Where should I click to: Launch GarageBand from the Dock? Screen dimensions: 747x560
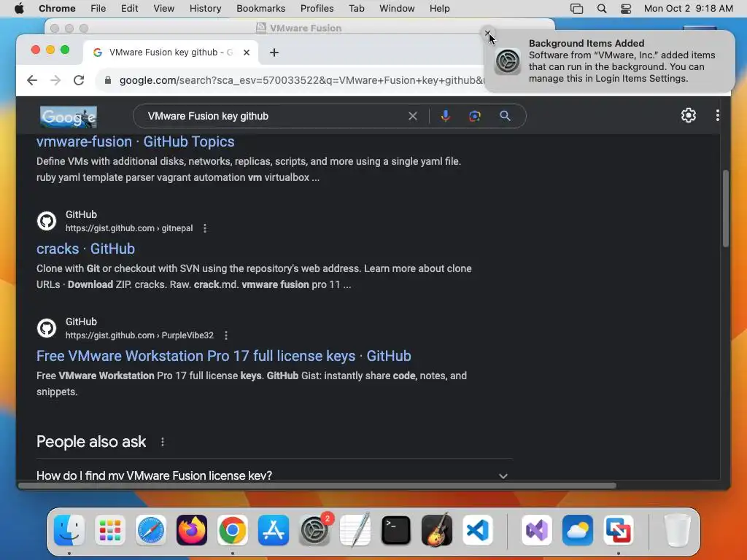(x=437, y=530)
